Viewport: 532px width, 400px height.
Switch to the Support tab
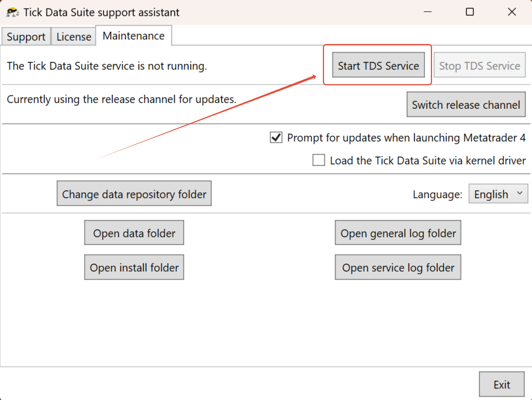tap(26, 36)
